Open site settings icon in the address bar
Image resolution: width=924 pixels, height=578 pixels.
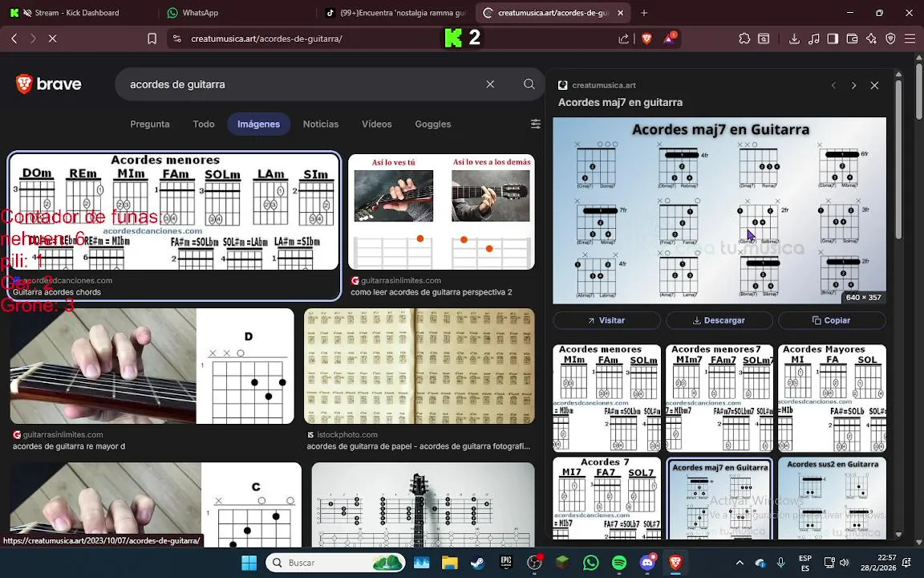click(176, 39)
